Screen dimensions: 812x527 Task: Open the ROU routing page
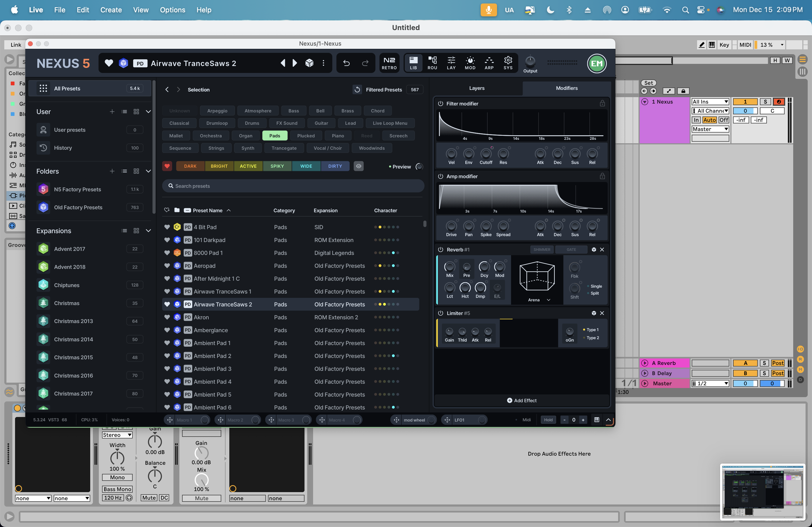(x=432, y=63)
